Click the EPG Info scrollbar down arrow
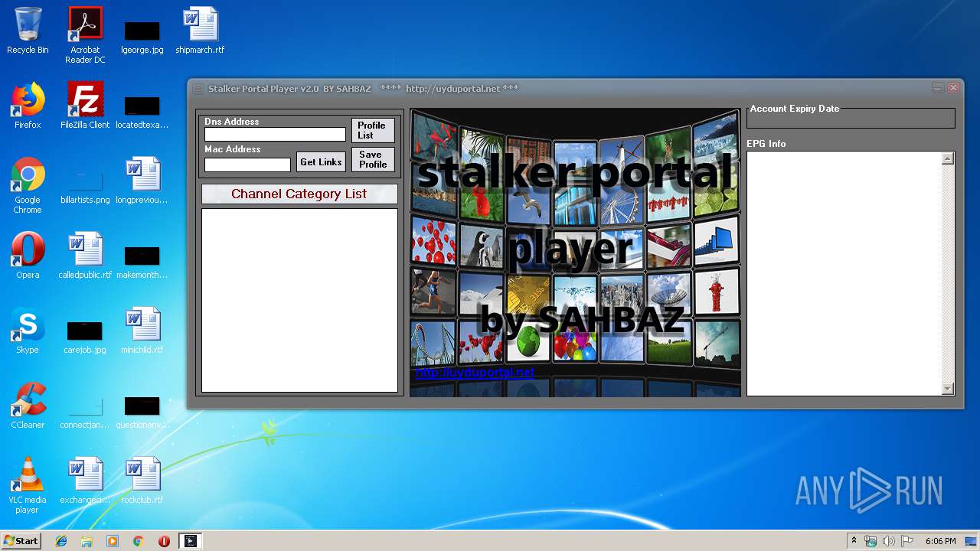 (948, 389)
